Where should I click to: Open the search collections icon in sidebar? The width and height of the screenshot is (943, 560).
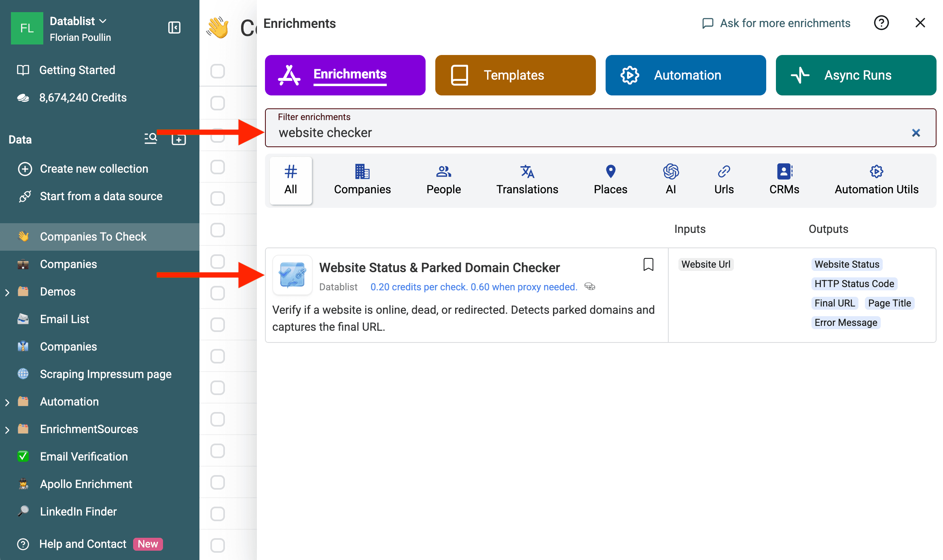click(x=150, y=139)
